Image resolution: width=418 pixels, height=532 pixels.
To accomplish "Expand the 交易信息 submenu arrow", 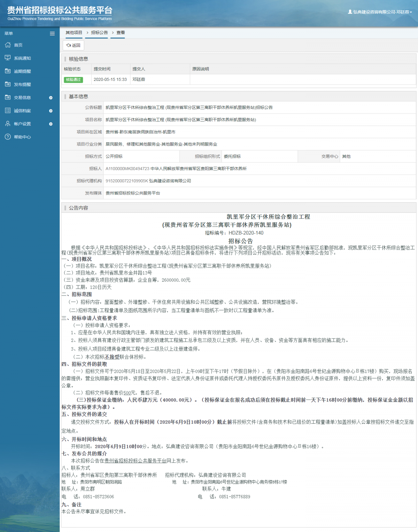I will (x=51, y=98).
